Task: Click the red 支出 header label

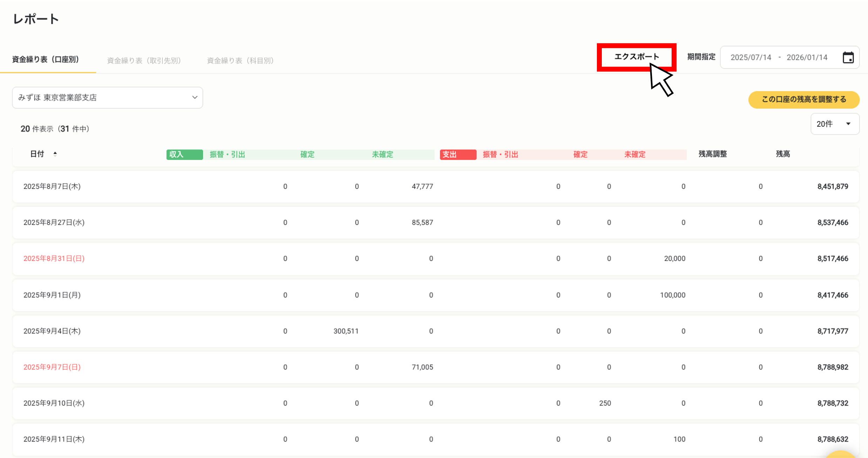Action: point(458,155)
